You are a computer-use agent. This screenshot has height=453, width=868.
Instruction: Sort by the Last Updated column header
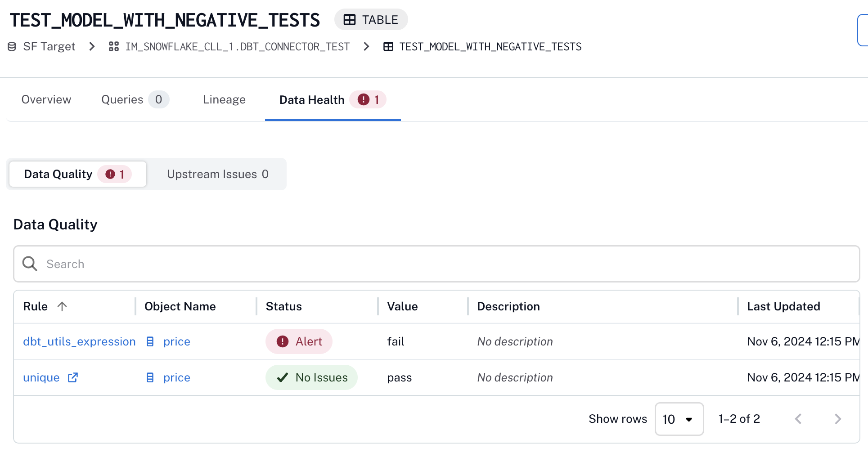tap(783, 306)
